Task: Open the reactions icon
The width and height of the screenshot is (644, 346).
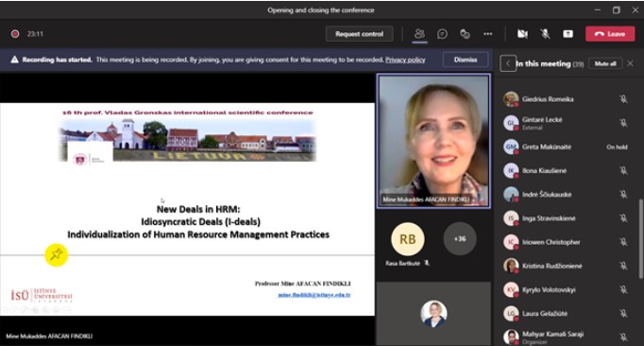Action: [465, 34]
